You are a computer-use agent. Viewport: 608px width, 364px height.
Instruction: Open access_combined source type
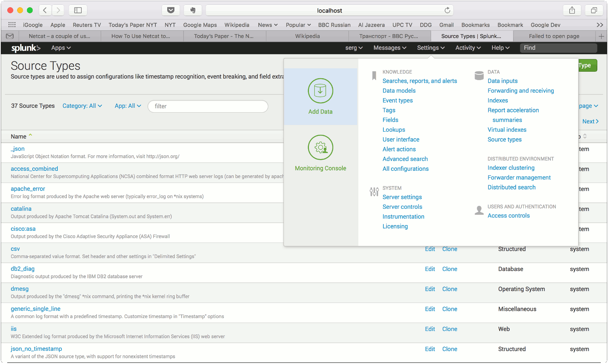tap(34, 169)
